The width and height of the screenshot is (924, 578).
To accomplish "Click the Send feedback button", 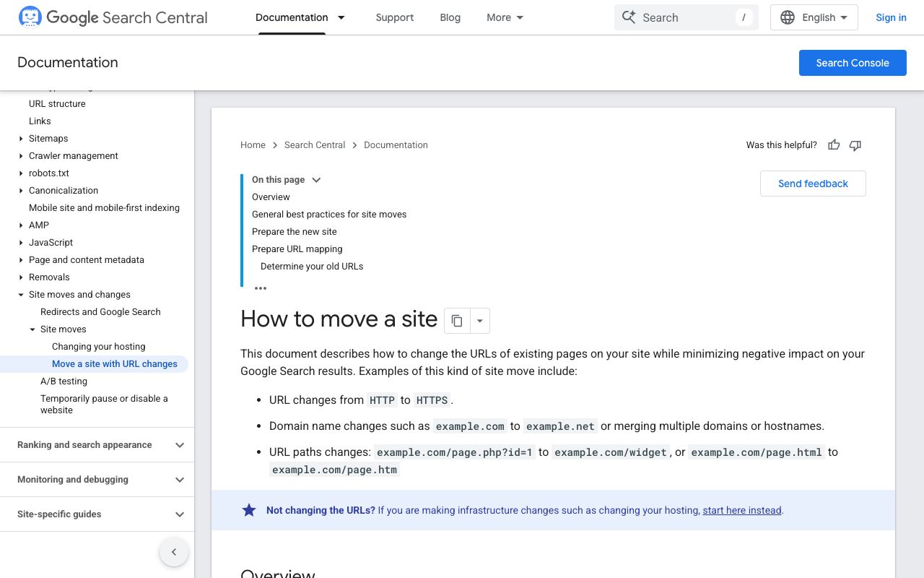I will tap(813, 184).
